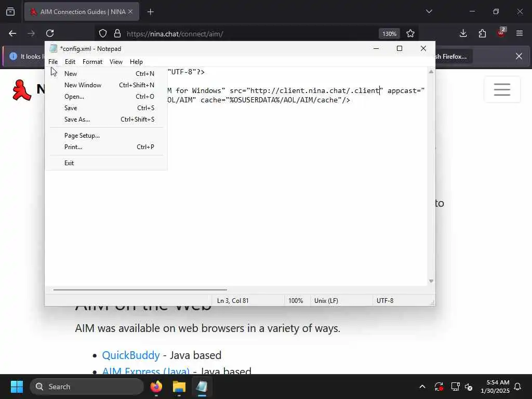
Task: Expand the list all tabs chevron
Action: 429,11
